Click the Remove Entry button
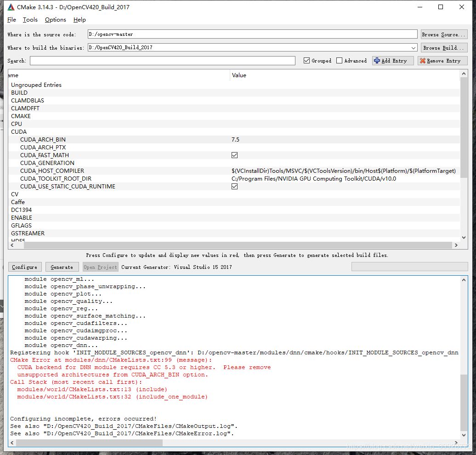 [x=442, y=61]
